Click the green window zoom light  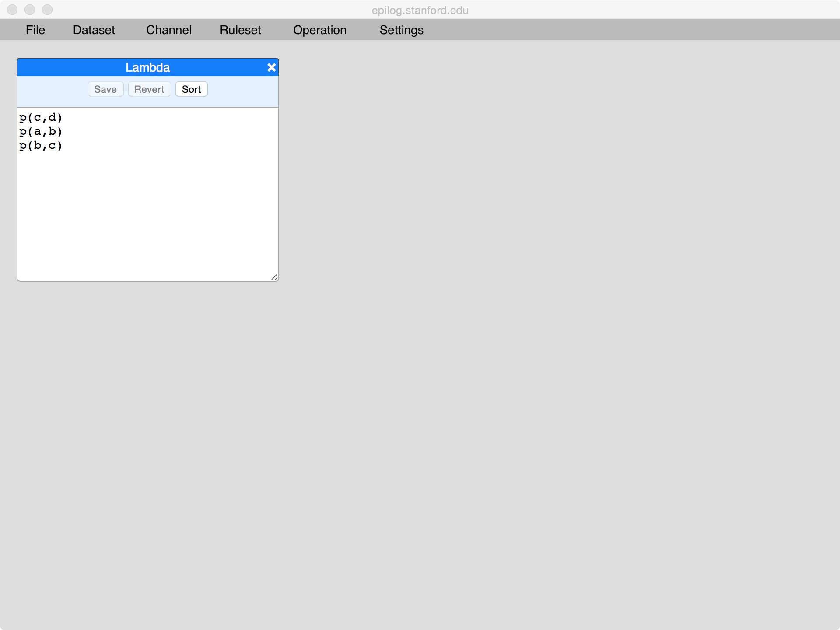47,10
